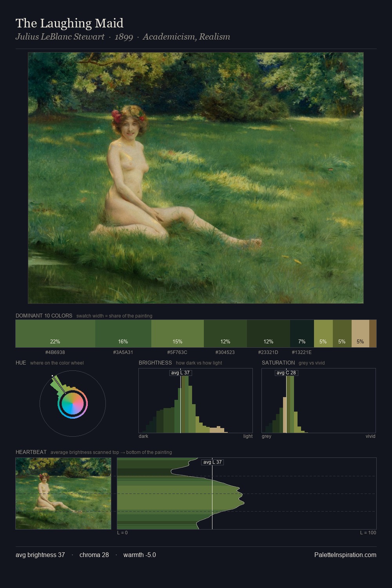Pick the 15% swatch #5F763C
Screen dimensions: 392x588
tap(178, 334)
